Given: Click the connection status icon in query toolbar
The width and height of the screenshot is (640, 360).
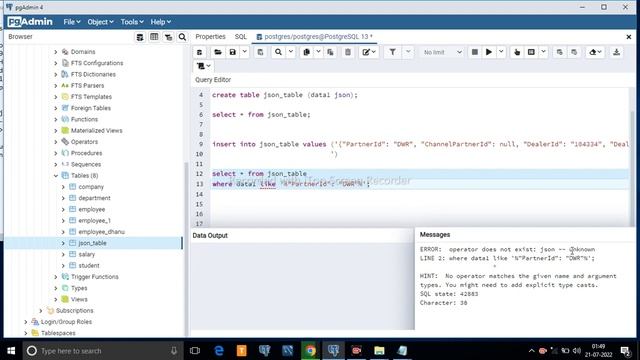Looking at the screenshot, I should 200,52.
